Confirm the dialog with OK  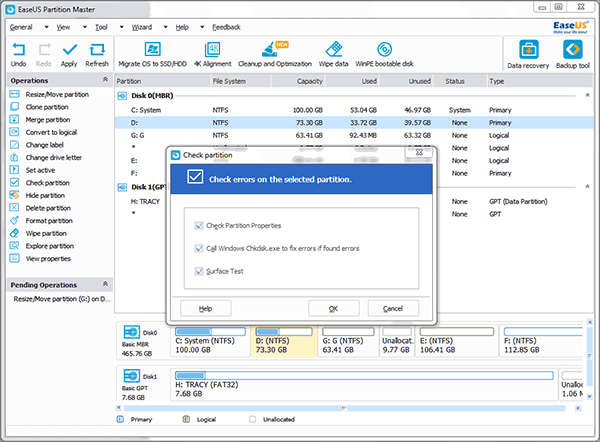click(x=334, y=308)
